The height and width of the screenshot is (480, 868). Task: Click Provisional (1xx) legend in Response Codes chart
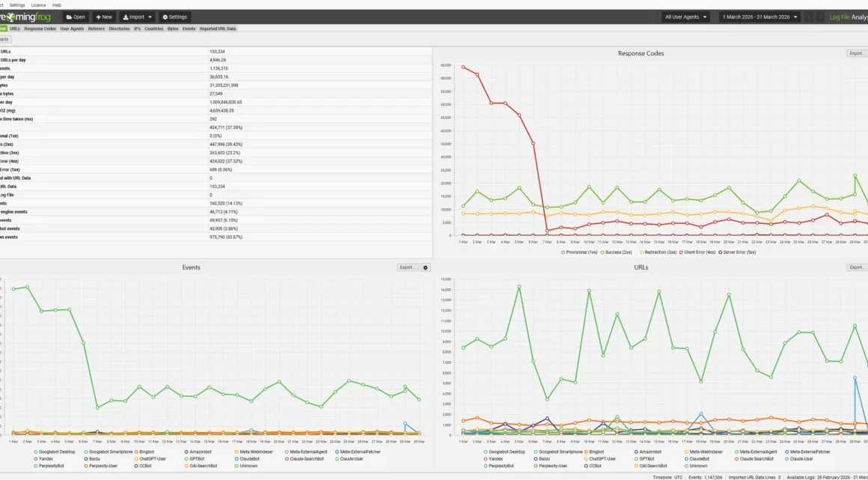(x=579, y=252)
